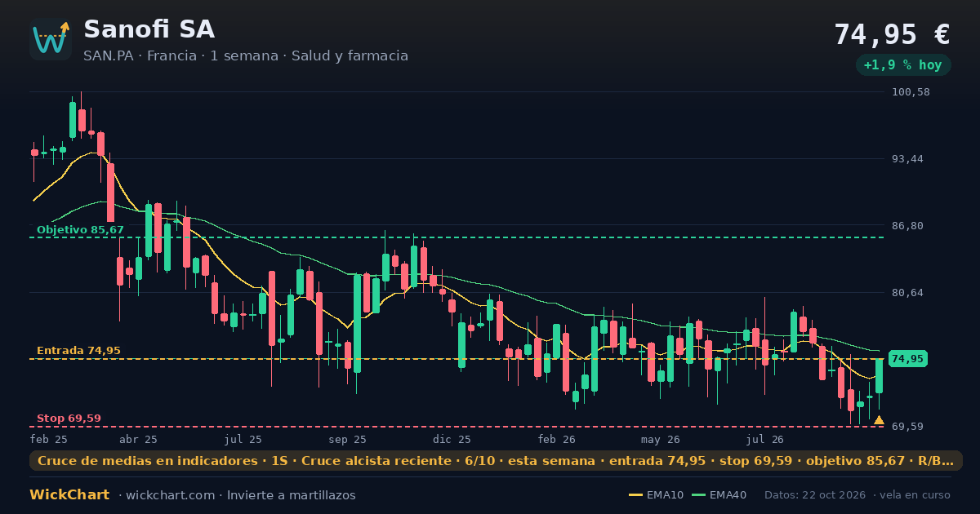Click the Invierte a martillazos tagline

coord(292,495)
